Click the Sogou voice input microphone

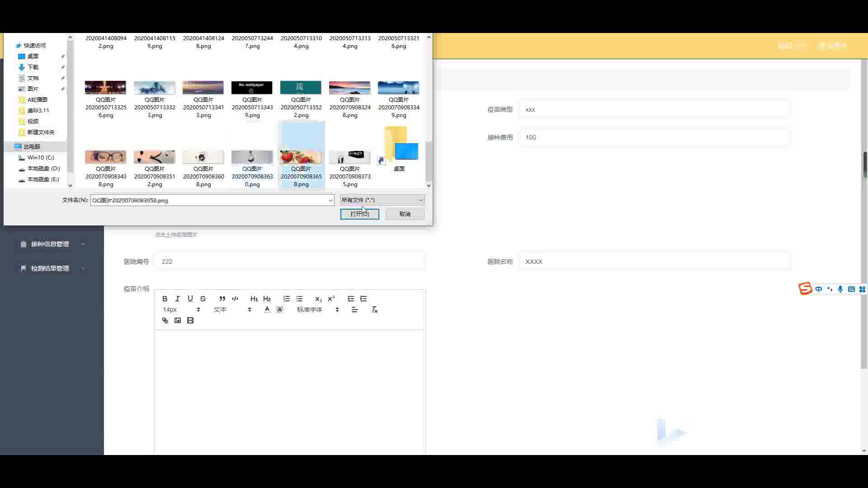(x=840, y=289)
